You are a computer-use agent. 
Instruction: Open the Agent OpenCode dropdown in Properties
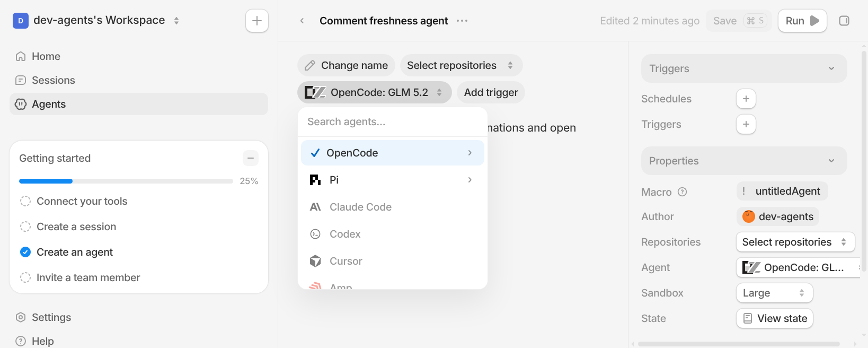[799, 267]
